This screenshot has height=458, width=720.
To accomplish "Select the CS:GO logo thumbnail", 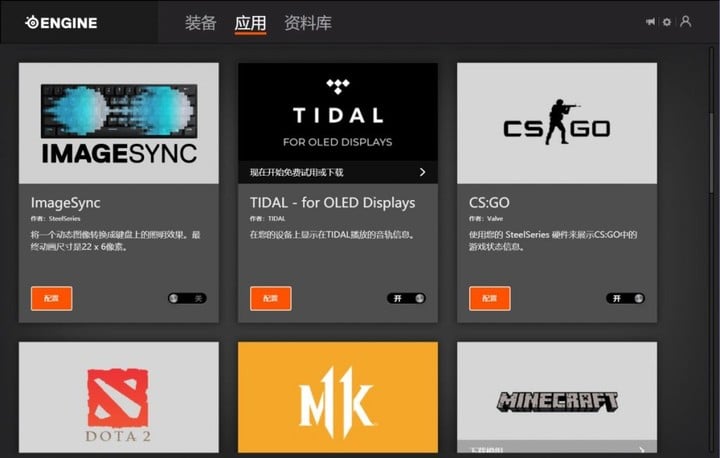I will pyautogui.click(x=557, y=123).
